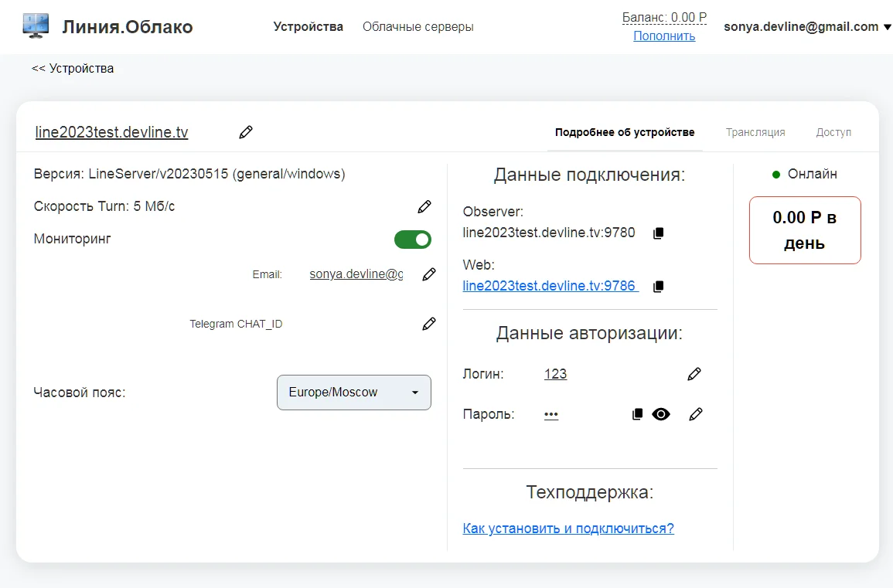This screenshot has height=588, width=893.
Task: Show password using the eye icon
Action: (x=661, y=414)
